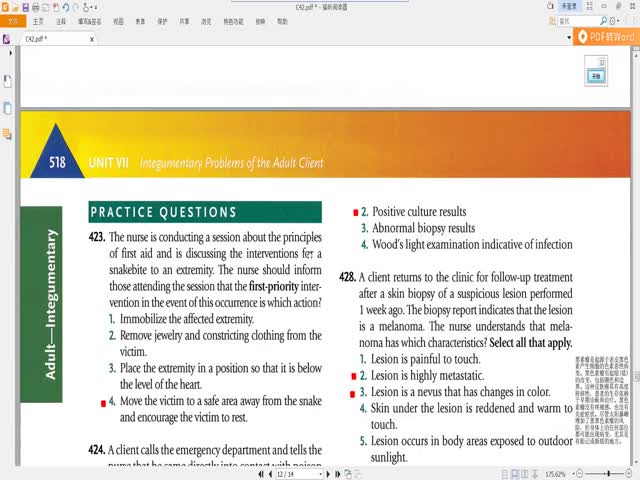Viewport: 640px width, 480px height.
Task: Click the zoom in plus button
Action: tap(630, 473)
